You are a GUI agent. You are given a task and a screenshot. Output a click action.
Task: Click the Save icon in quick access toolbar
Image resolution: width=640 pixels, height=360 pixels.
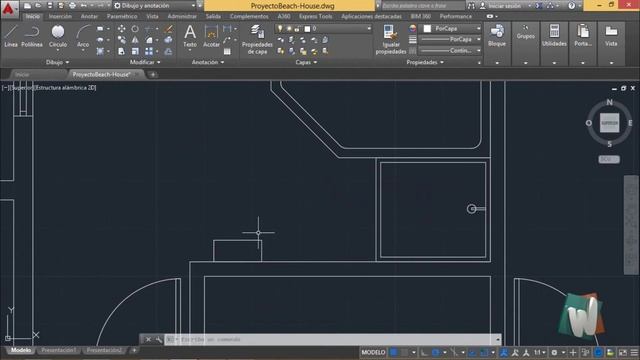click(x=50, y=6)
